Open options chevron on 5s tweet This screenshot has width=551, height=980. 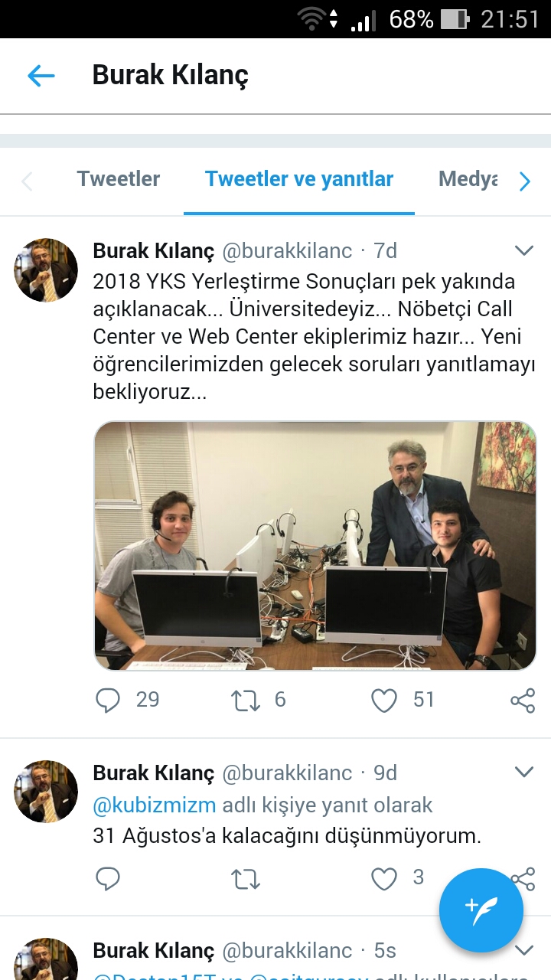524,950
